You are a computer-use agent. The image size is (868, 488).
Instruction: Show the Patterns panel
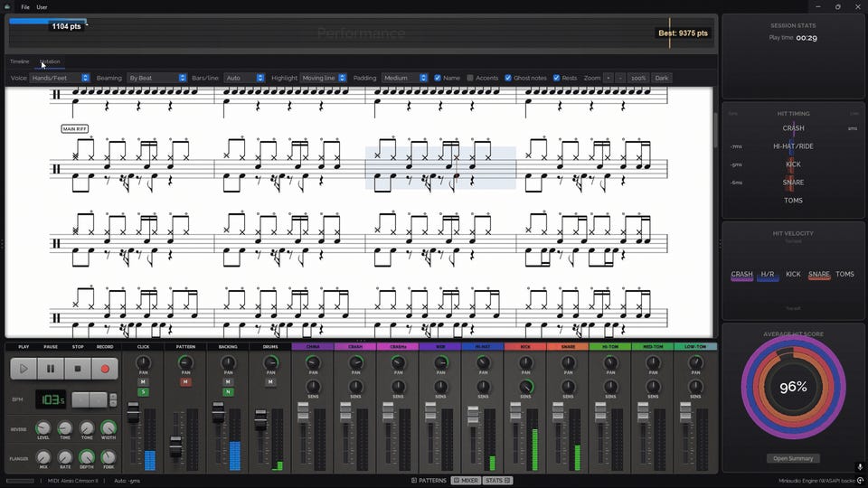[x=429, y=480]
